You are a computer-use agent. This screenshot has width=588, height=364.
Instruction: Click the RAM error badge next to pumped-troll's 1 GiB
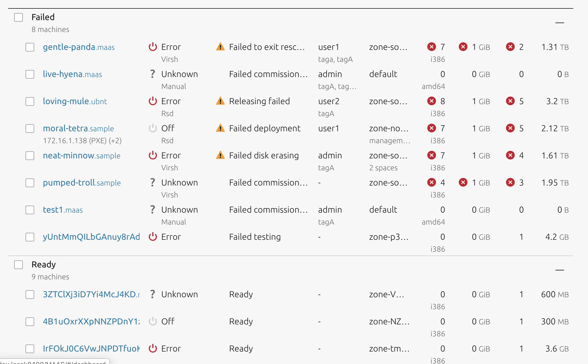pos(463,183)
